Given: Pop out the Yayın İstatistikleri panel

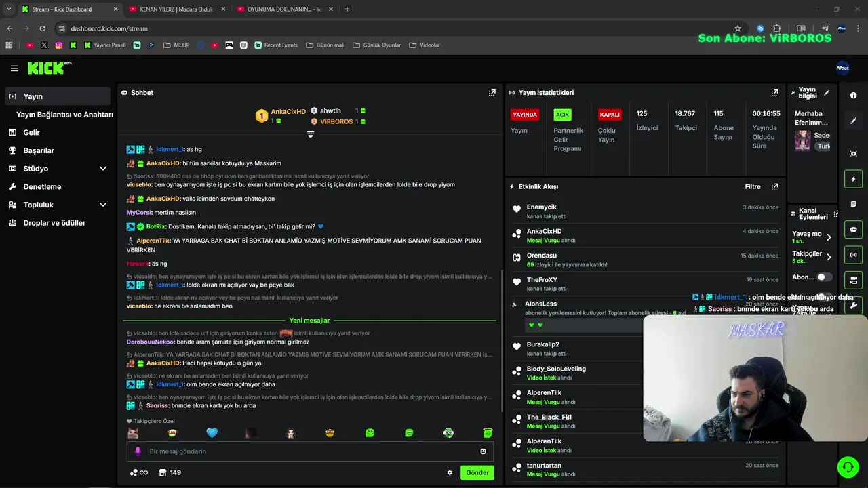Looking at the screenshot, I should tap(774, 93).
